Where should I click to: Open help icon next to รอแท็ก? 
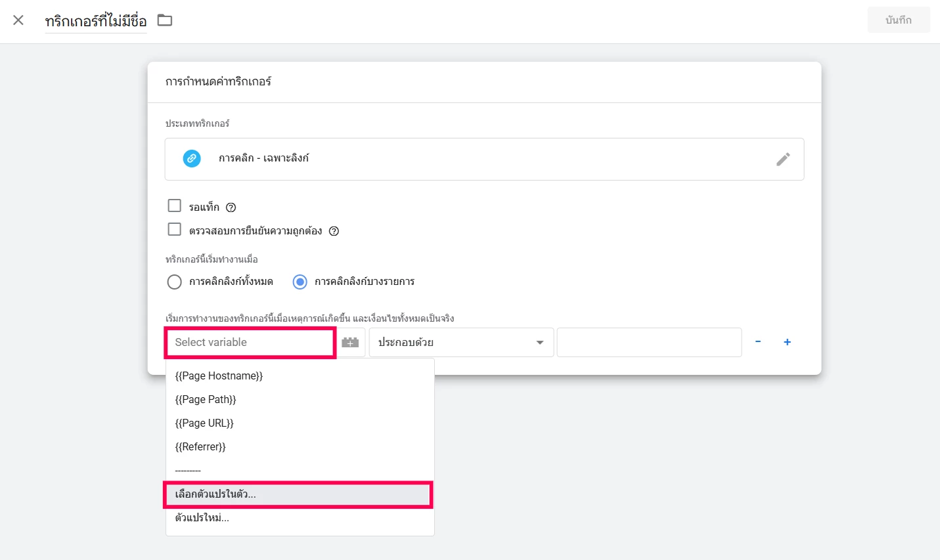click(x=231, y=207)
